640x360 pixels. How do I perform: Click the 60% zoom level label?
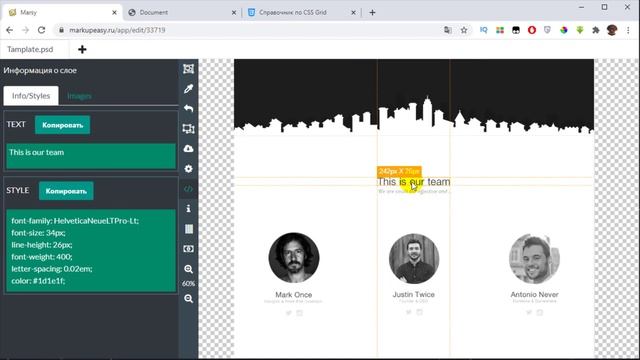[x=189, y=283]
